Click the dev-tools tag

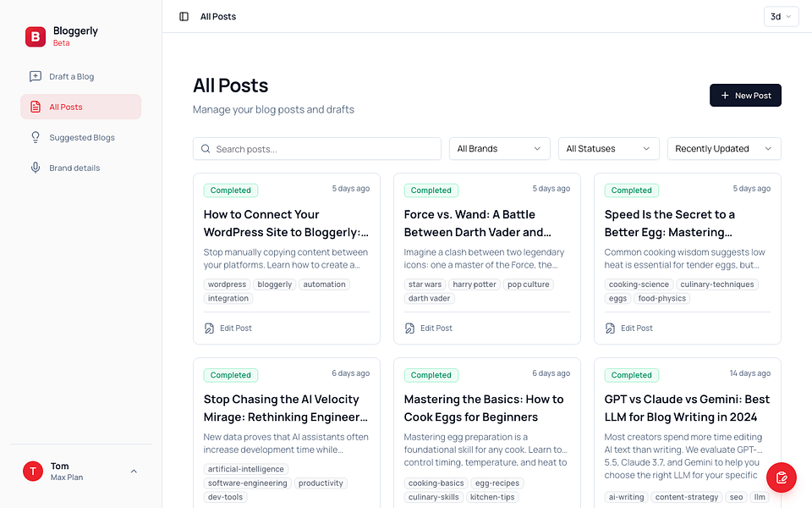click(225, 497)
